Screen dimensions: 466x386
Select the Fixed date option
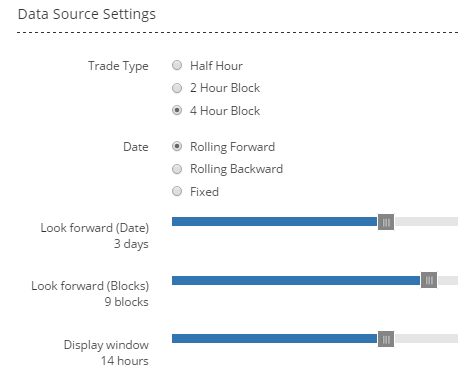pyautogui.click(x=177, y=191)
